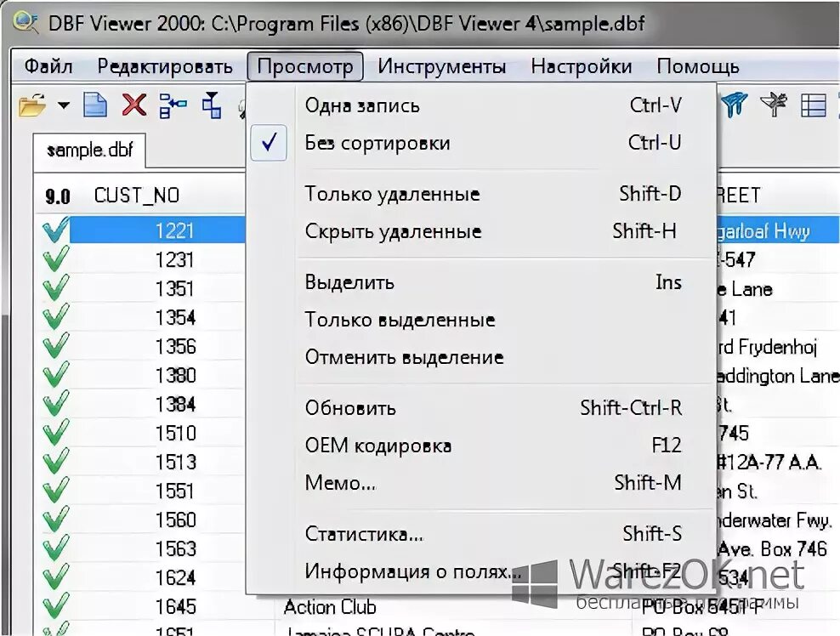The width and height of the screenshot is (840, 636).
Task: Select Только удаленные from the menu
Action: point(481,193)
